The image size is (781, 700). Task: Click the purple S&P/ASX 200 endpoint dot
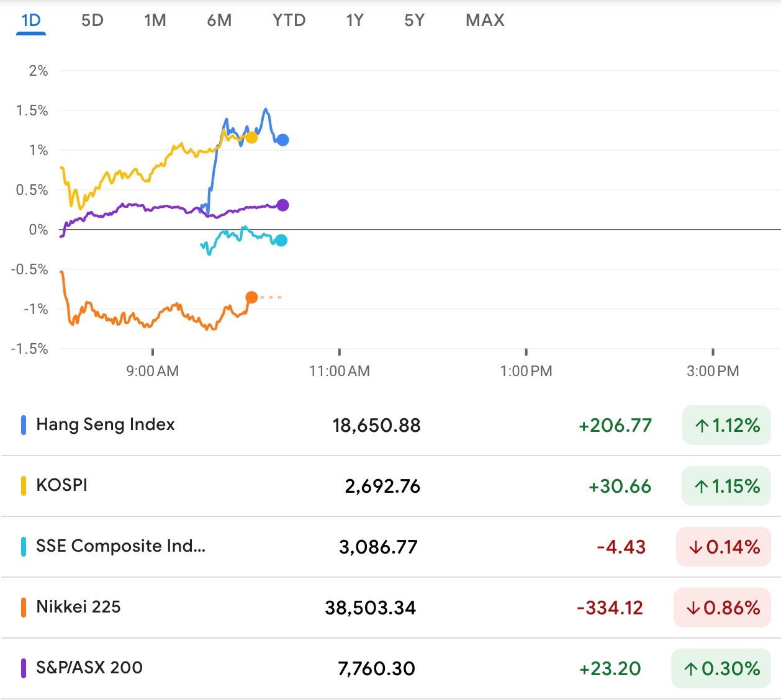(282, 205)
